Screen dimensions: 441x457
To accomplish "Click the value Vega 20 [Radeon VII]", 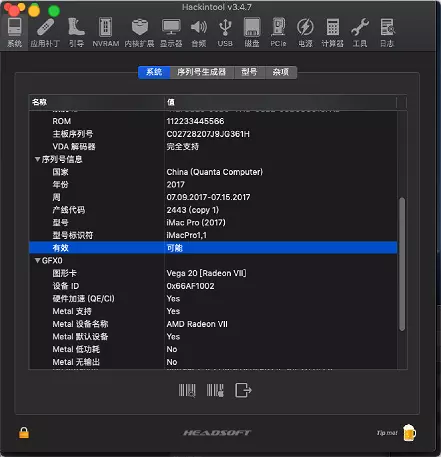I will pyautogui.click(x=206, y=273).
